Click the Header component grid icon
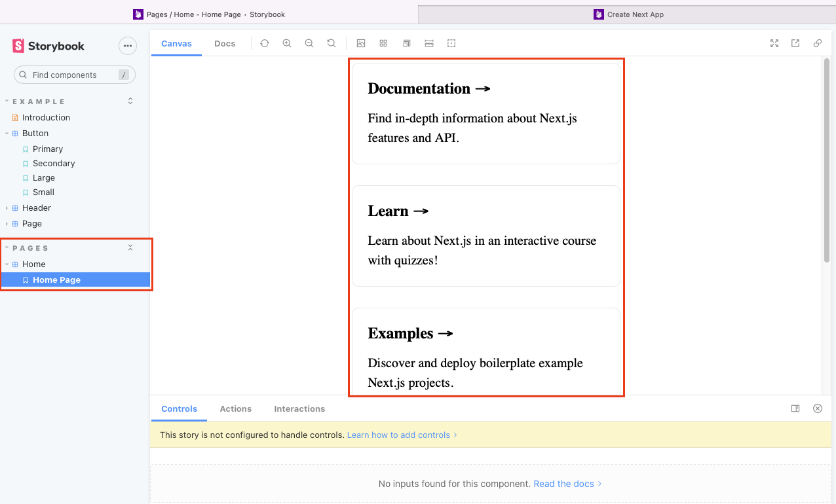The image size is (836, 504). click(15, 208)
